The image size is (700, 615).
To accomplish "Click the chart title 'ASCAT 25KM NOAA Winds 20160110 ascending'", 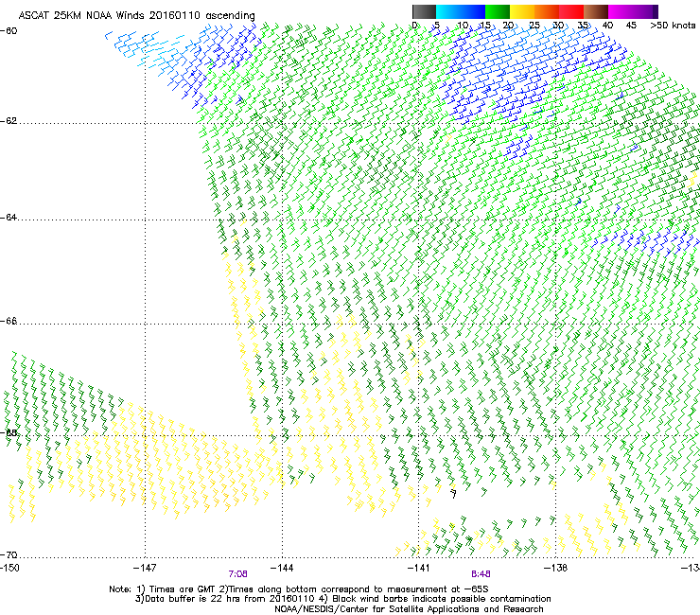I will click(x=136, y=16).
